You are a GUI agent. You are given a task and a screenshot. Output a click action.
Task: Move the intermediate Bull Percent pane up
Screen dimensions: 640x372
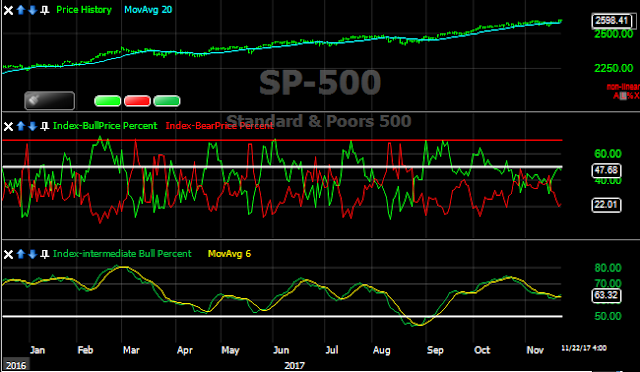(21, 254)
